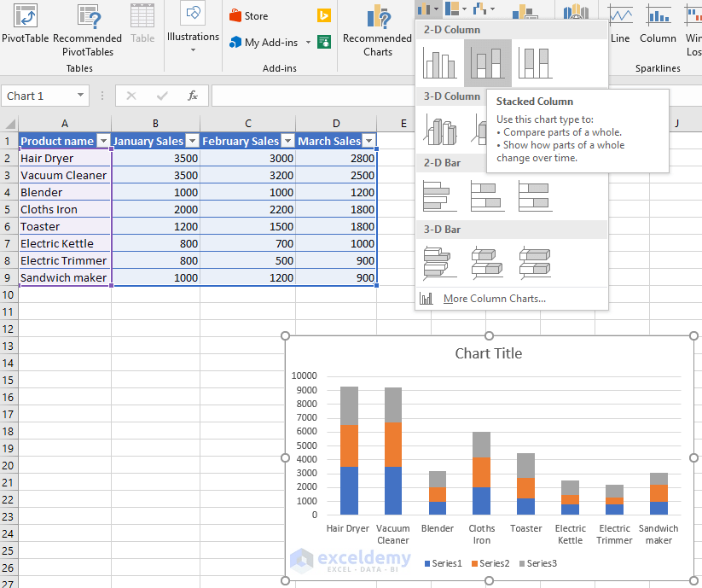Click the blue Series1 legend entry

pyautogui.click(x=444, y=563)
